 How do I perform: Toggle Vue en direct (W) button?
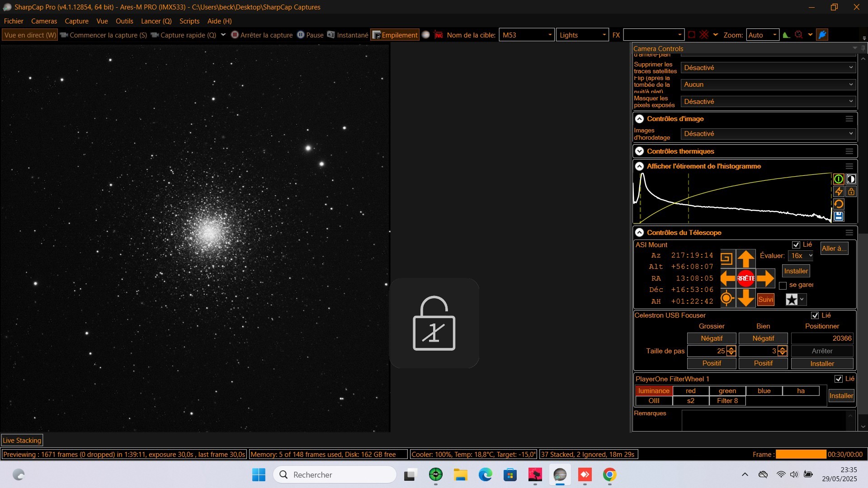(30, 35)
